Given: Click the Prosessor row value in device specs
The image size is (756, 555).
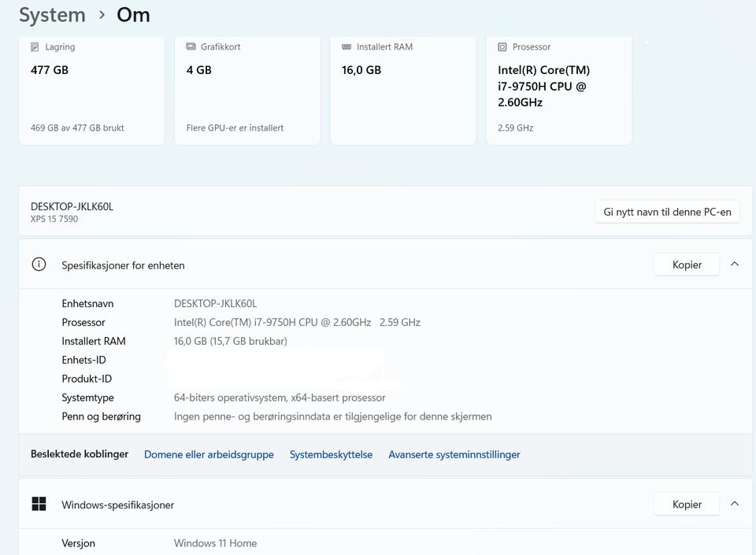Looking at the screenshot, I should click(297, 322).
